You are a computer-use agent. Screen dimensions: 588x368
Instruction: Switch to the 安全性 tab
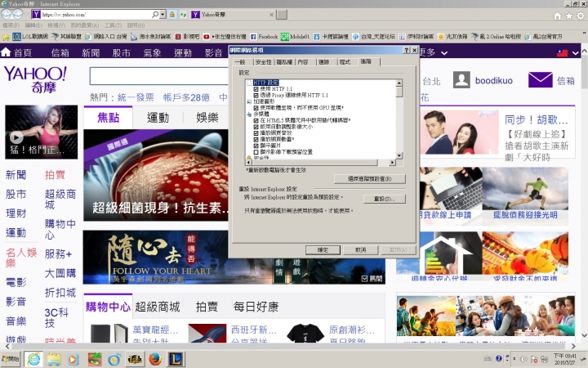coord(263,62)
